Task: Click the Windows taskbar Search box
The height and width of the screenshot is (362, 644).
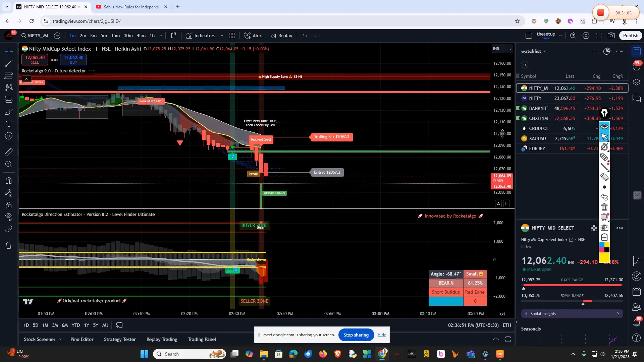Action: [x=190, y=354]
